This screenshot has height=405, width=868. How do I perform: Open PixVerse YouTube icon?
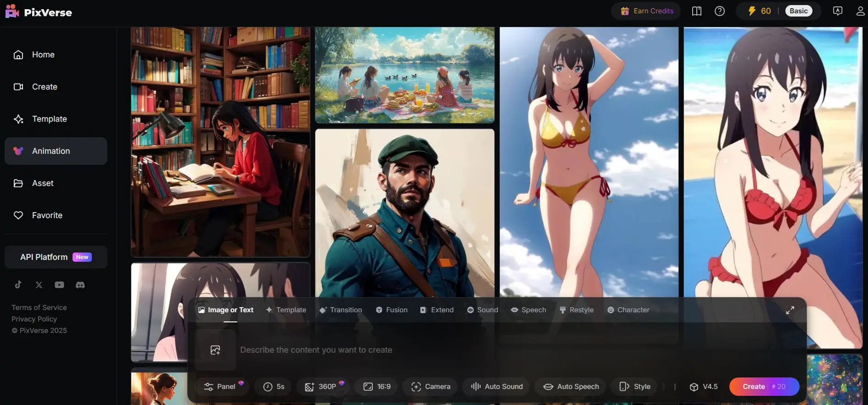click(x=60, y=285)
